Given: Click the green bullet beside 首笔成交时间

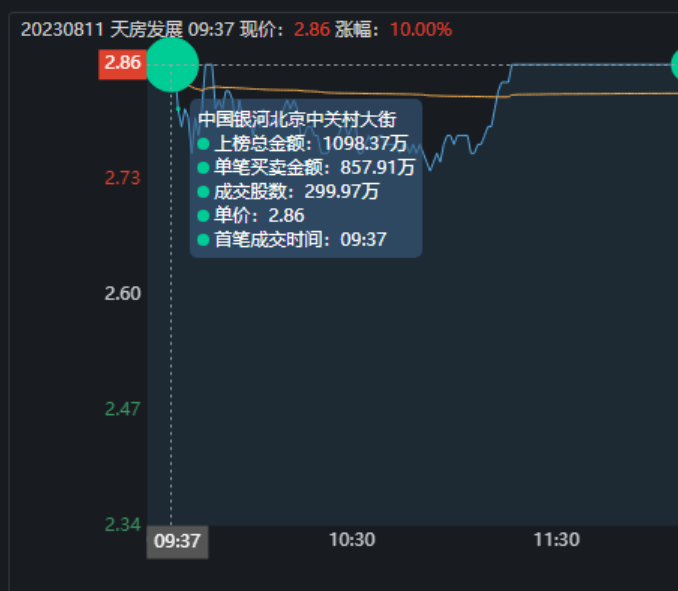Looking at the screenshot, I should pyautogui.click(x=203, y=240).
